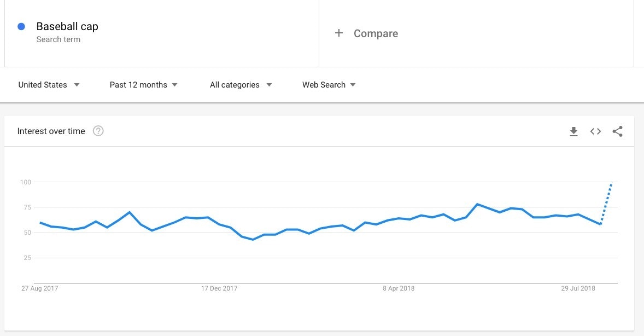Share the Interest over time chart
This screenshot has height=336, width=644.
617,131
